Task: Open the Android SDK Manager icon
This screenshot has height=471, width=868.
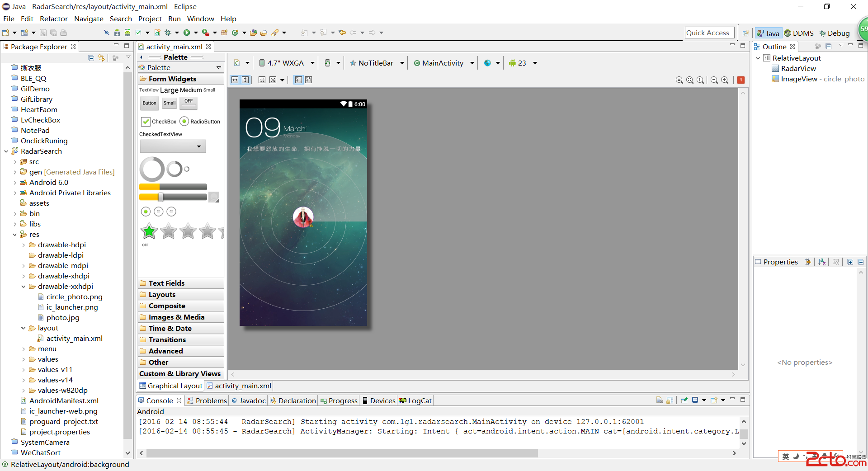Action: pyautogui.click(x=117, y=33)
